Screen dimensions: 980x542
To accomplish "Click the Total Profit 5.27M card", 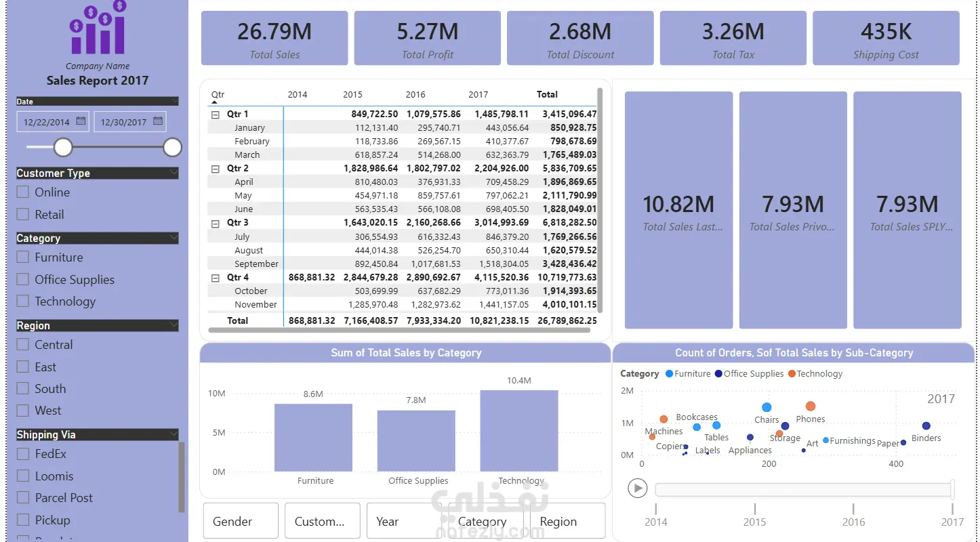I will 428,38.
